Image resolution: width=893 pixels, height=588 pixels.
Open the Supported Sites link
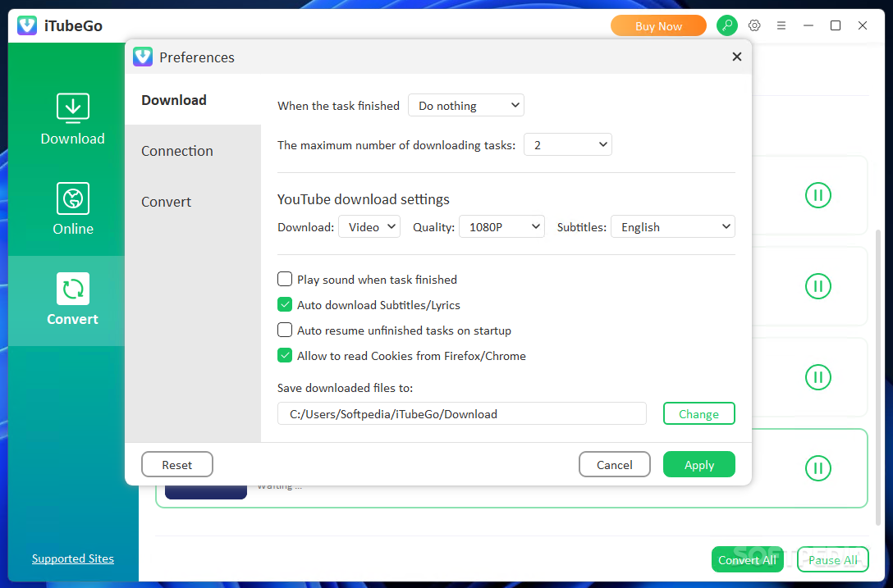tap(72, 558)
